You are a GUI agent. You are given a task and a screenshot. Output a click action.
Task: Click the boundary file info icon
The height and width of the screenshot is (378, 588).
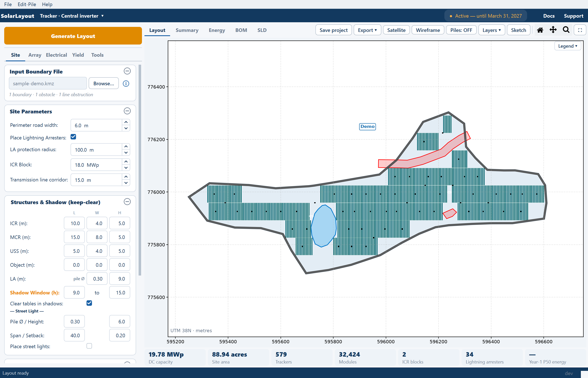pos(126,83)
